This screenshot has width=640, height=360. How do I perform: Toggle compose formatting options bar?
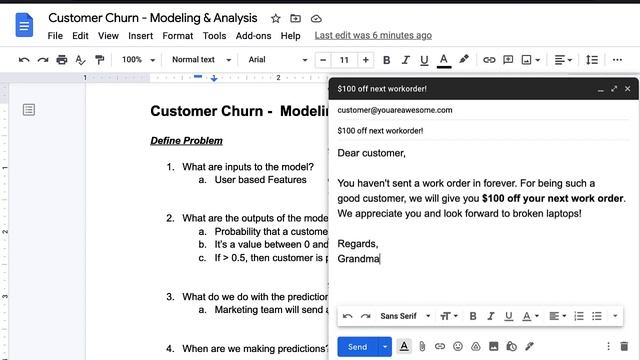tap(404, 347)
